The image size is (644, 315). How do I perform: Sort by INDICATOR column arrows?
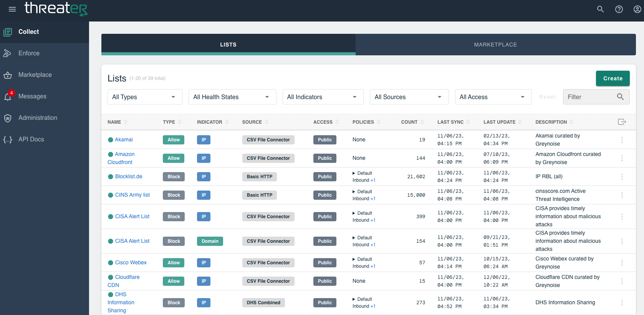[227, 122]
